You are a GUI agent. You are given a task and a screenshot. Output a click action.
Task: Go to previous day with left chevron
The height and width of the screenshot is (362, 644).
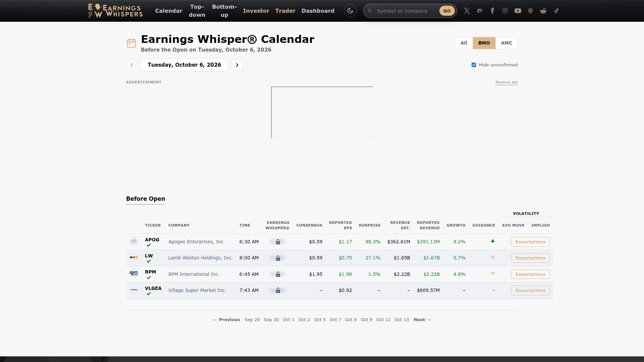132,65
